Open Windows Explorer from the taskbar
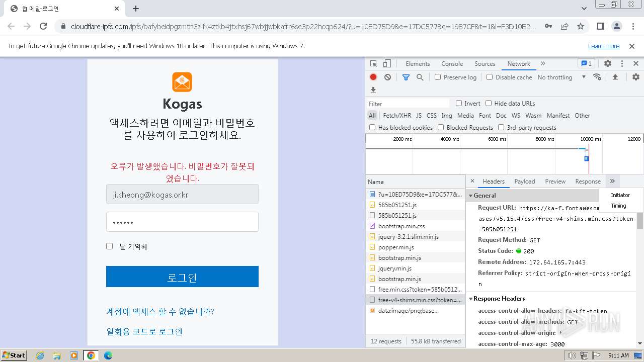Viewport: 644px width, 362px height. point(57,355)
